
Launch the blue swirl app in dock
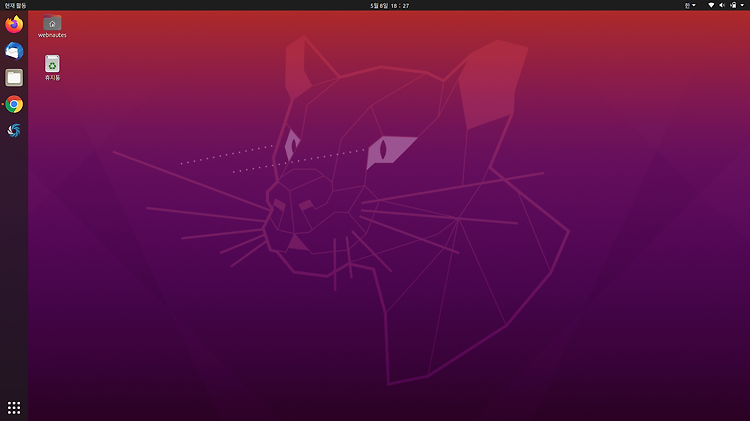(14, 131)
